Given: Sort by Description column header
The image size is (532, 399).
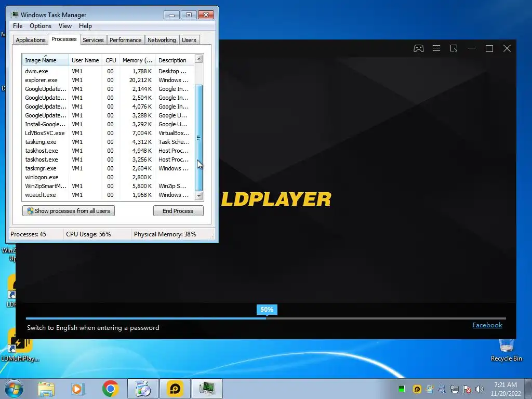Looking at the screenshot, I should 175,60.
